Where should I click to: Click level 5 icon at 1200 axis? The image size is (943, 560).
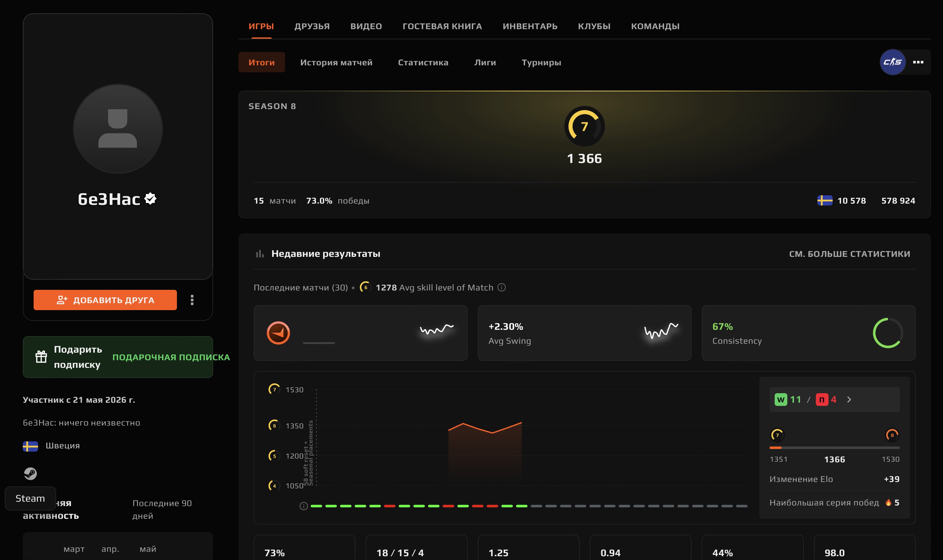coord(274,455)
